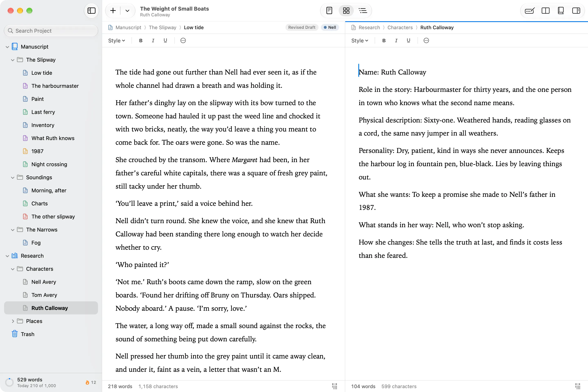588x392 pixels.
Task: Click Manuscript breadcrumb in left editor
Action: pos(128,28)
